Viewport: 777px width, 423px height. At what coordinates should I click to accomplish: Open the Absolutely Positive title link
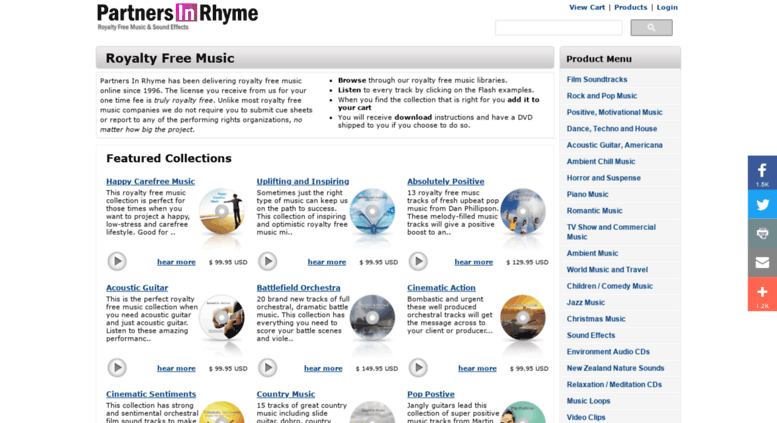pos(445,181)
